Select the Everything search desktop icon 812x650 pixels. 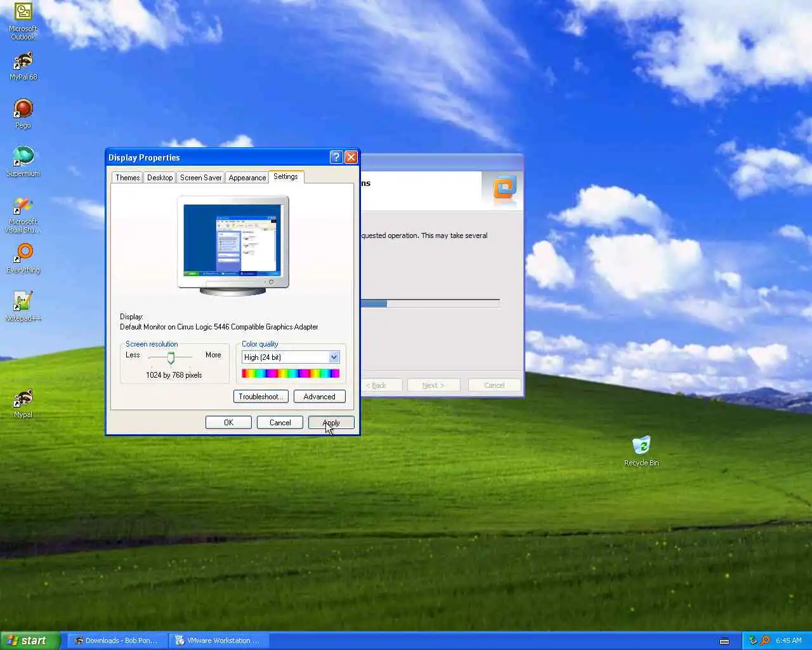pyautogui.click(x=23, y=259)
